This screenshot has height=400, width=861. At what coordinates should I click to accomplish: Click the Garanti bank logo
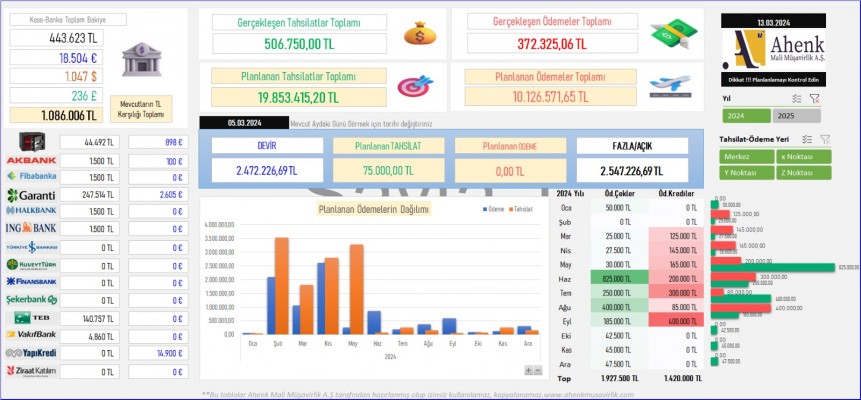click(29, 194)
